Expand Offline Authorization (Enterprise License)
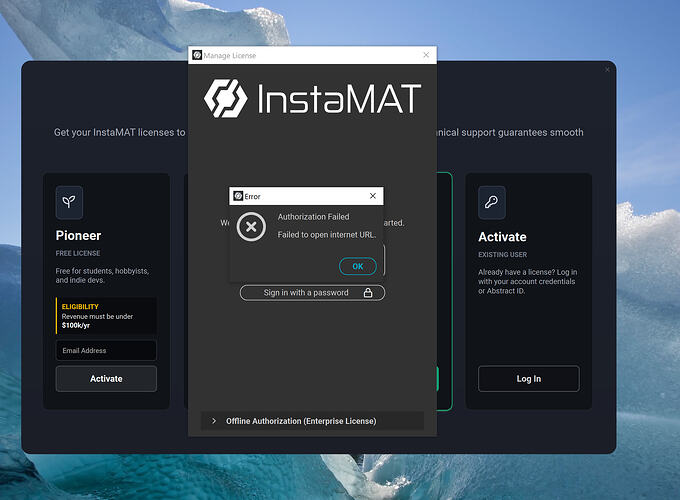This screenshot has height=500, width=680. 312,421
